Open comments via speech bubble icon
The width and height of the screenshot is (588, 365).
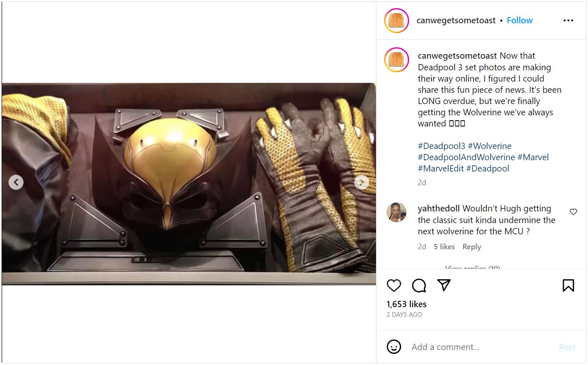click(419, 286)
